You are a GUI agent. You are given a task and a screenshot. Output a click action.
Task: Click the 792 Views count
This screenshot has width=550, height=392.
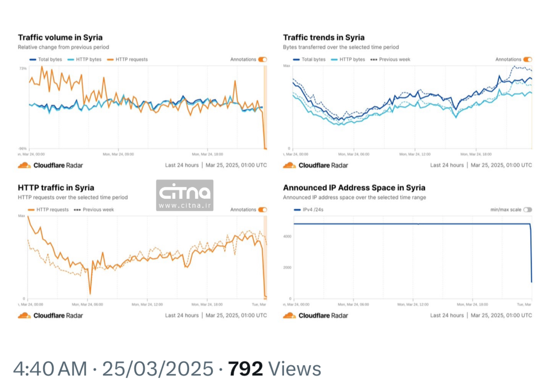point(274,369)
